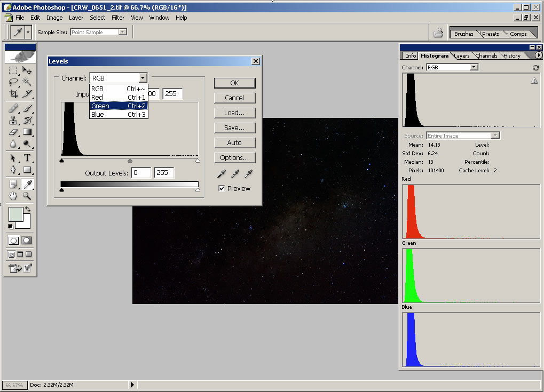
Task: Click the foreground color swatch
Action: click(x=15, y=214)
